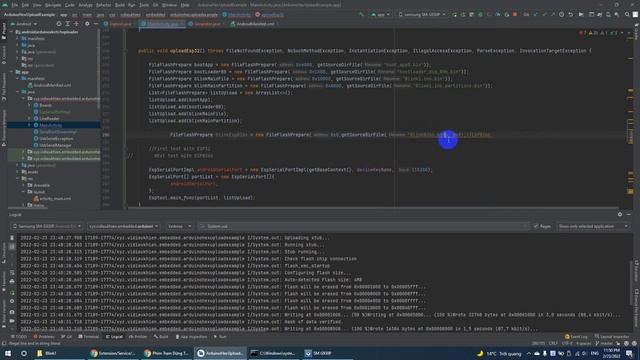Click Logcat settings gear in sidebar
The image size is (640, 360).
click(12, 301)
